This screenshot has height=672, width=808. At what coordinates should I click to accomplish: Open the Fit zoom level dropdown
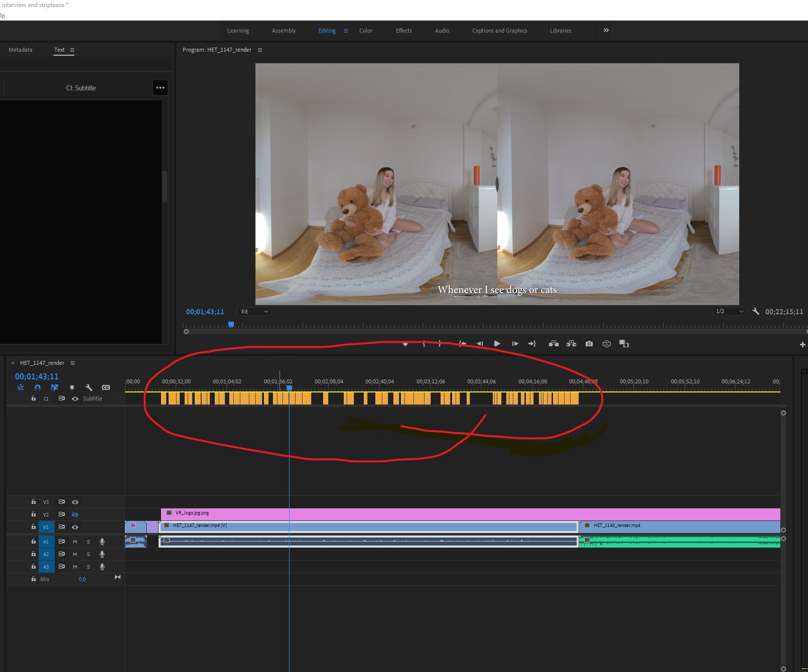(254, 311)
